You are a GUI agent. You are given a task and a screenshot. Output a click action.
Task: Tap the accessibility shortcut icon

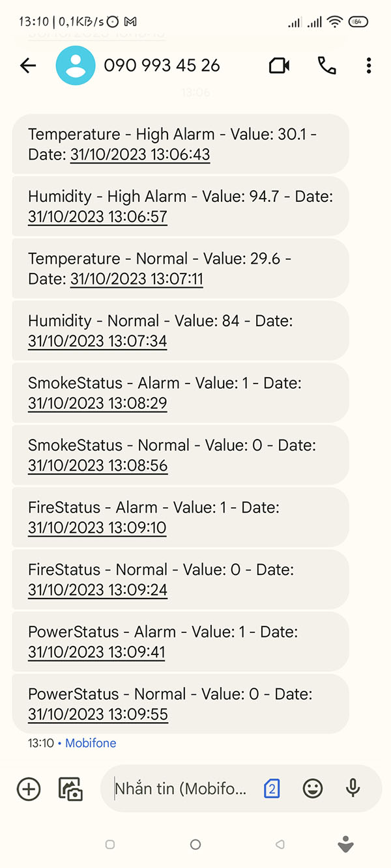345,845
